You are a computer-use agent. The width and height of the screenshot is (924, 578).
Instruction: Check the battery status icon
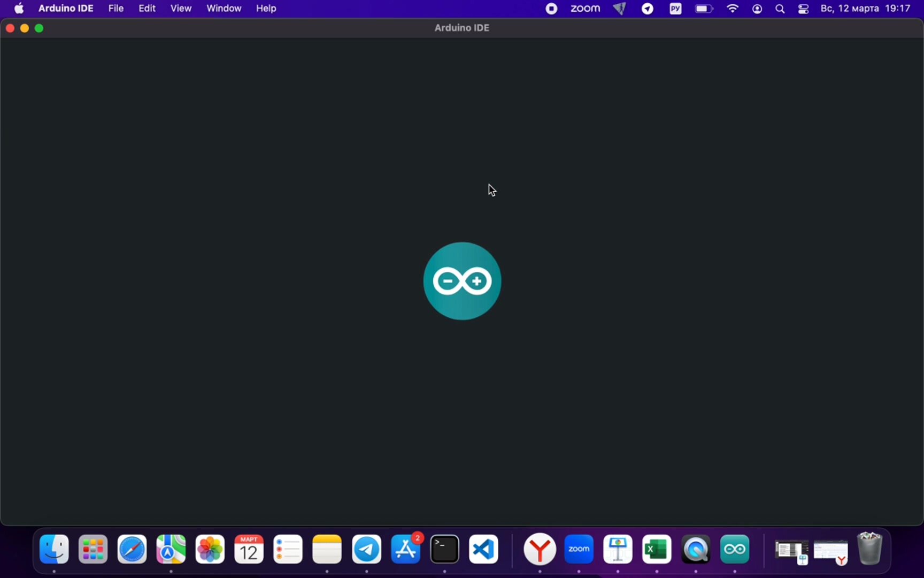(704, 9)
